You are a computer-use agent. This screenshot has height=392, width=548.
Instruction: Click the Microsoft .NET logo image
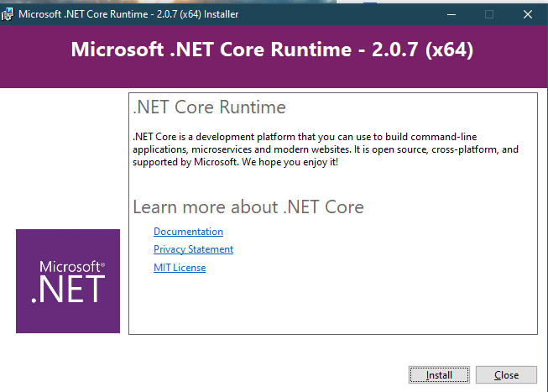coord(68,281)
